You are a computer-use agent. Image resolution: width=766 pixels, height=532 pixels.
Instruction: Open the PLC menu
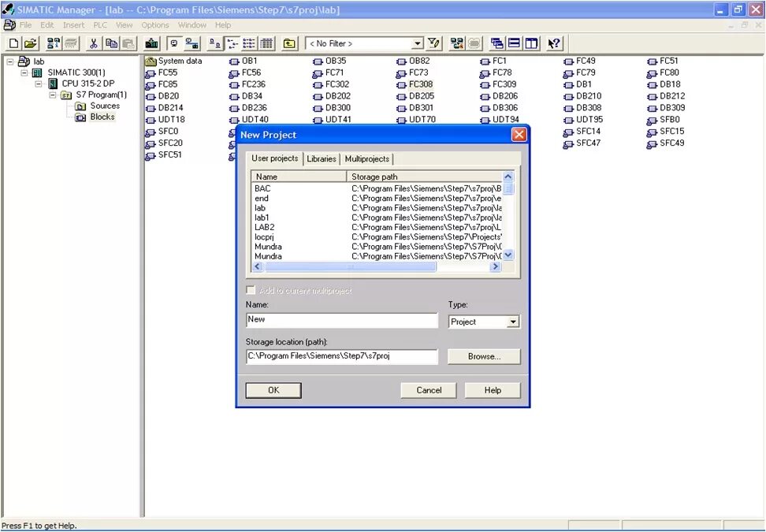click(99, 25)
